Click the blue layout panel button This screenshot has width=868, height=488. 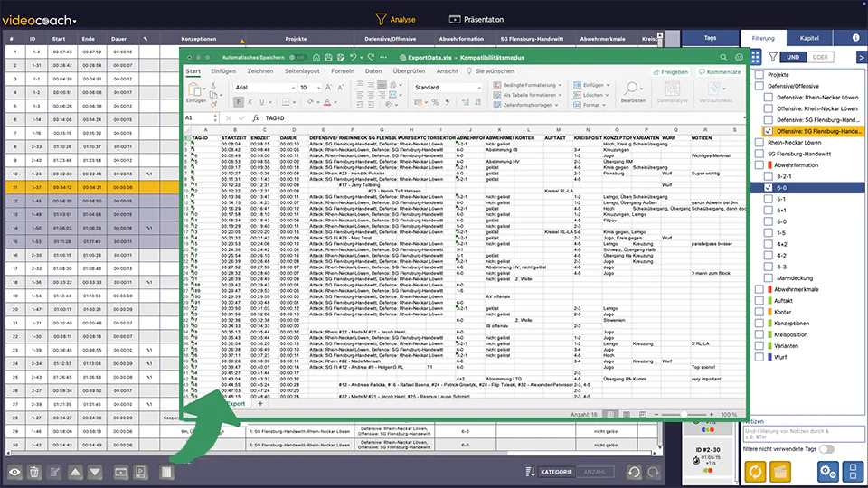pos(853,472)
